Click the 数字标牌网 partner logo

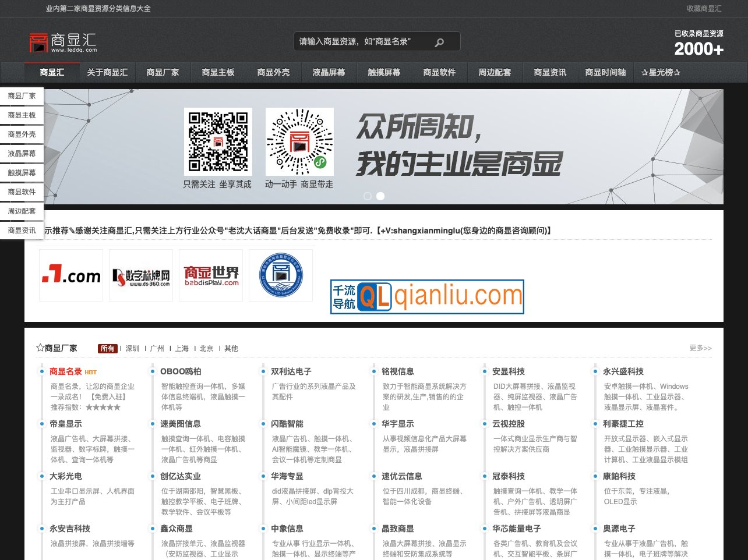[140, 274]
